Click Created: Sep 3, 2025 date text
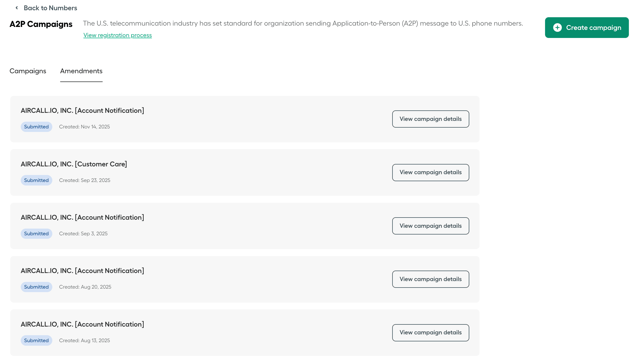 (83, 234)
